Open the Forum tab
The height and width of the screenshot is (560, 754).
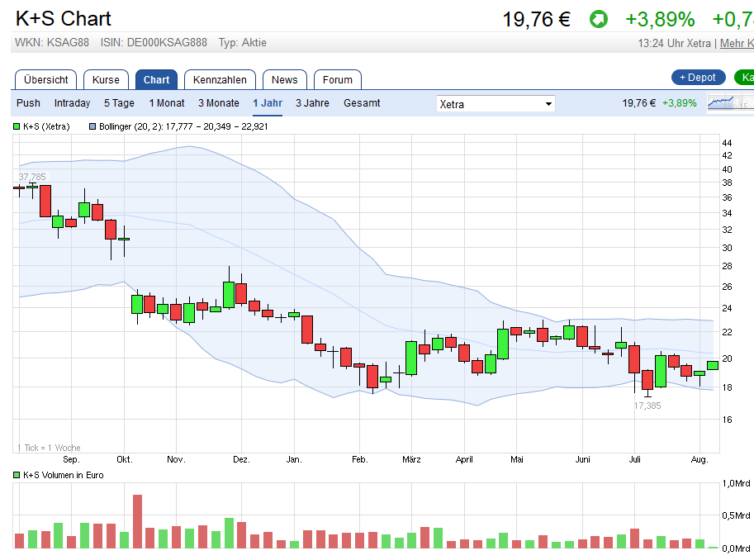[x=338, y=80]
